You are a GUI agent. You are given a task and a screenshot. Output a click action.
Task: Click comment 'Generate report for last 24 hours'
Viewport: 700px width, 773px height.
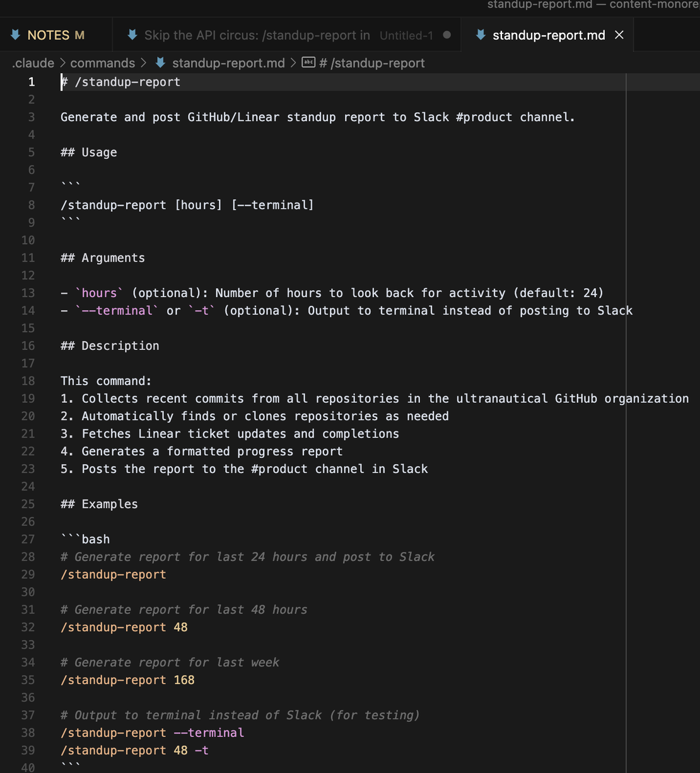(x=248, y=557)
